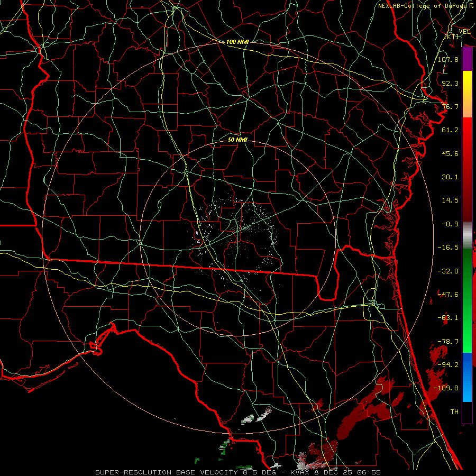Click the "VEL" legend title
This screenshot has width=476, height=476.
464,32
